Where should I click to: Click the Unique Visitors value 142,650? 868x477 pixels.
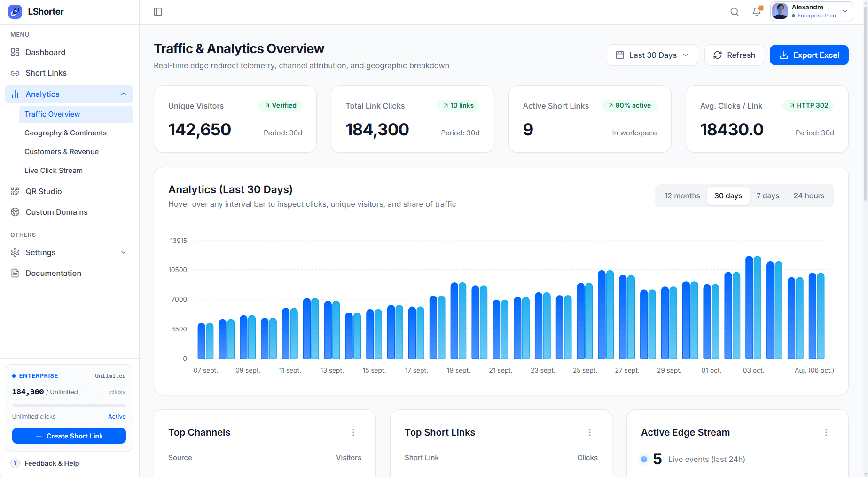coord(200,130)
